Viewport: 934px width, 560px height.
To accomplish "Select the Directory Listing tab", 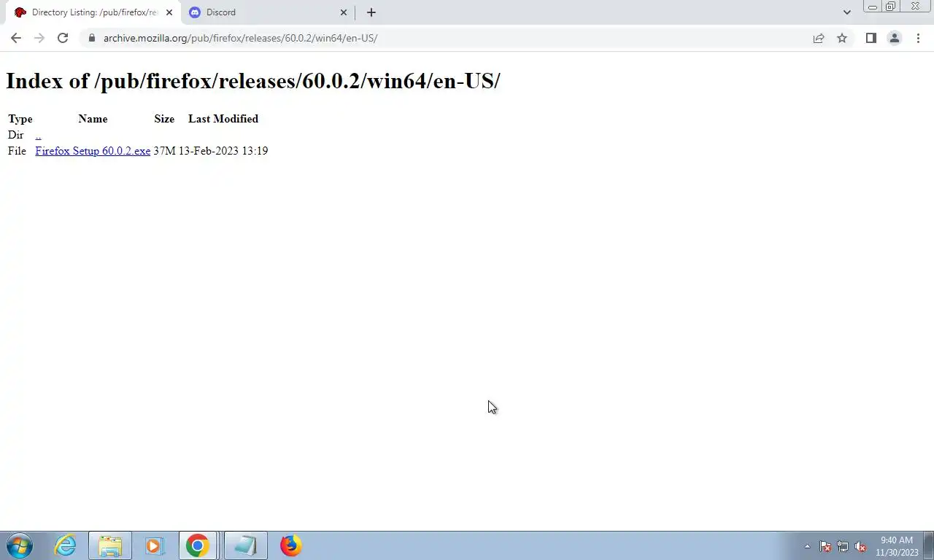I will pos(93,12).
